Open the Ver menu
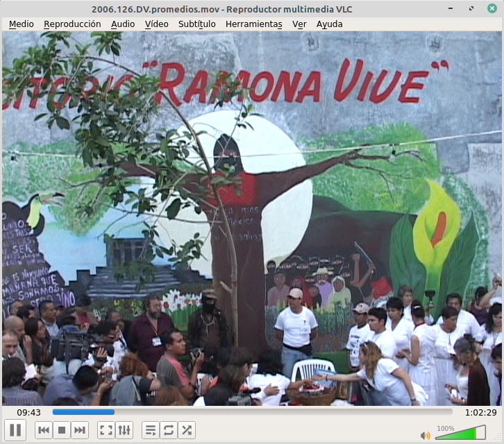Viewport: 504px width, 444px height. [x=299, y=24]
